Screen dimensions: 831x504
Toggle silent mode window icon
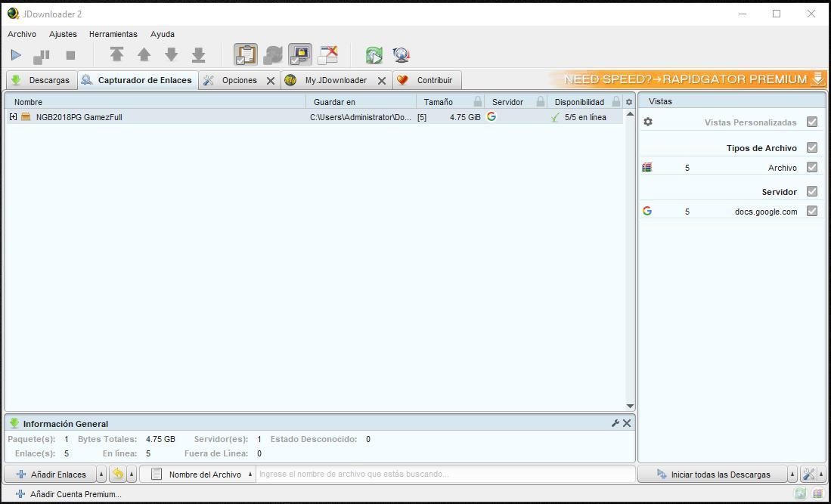327,54
